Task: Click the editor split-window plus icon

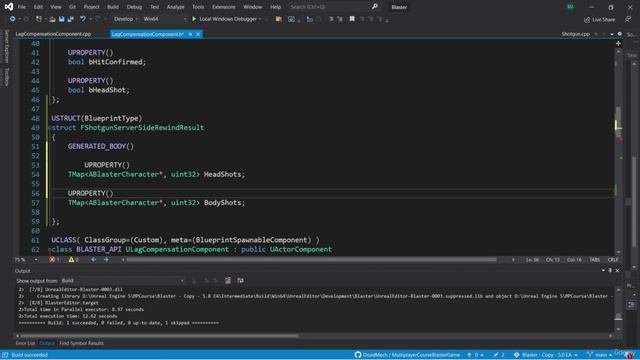Action: pos(618,43)
